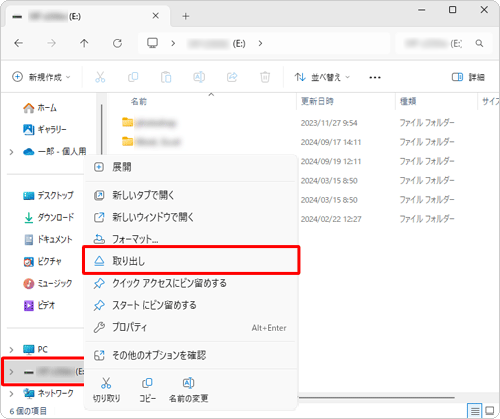Open ピクチャ in the navigation pane
Screen dimensions: 500x419
tap(43, 261)
